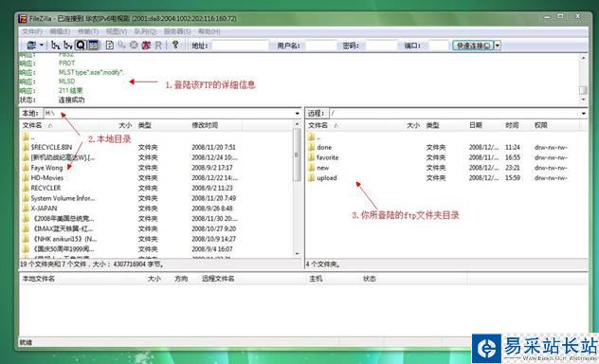The image size is (599, 364).
Task: Click the remote time cell 23:21
Action: coord(513,167)
